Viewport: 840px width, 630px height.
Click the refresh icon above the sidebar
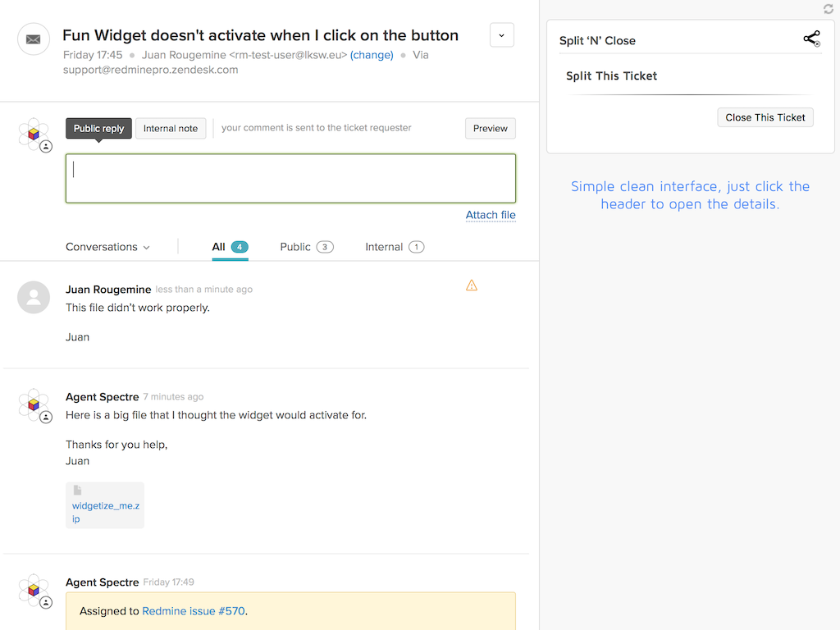click(828, 9)
